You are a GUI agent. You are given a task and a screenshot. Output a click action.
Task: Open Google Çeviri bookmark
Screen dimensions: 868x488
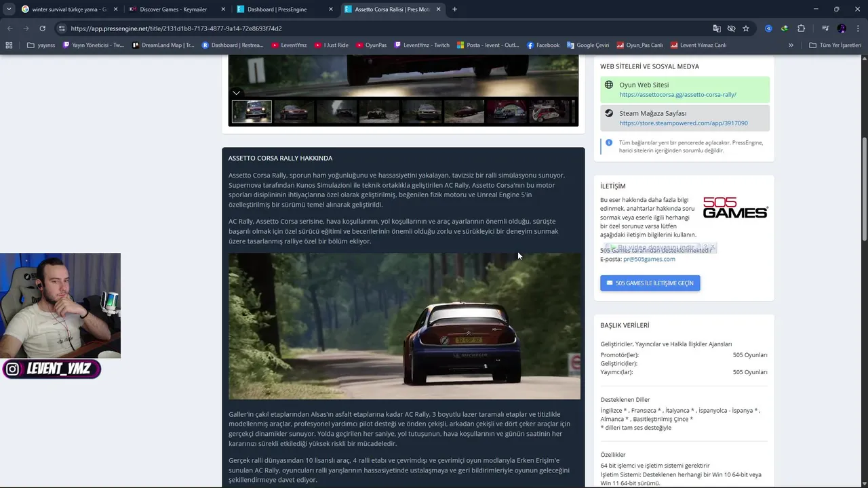point(589,45)
